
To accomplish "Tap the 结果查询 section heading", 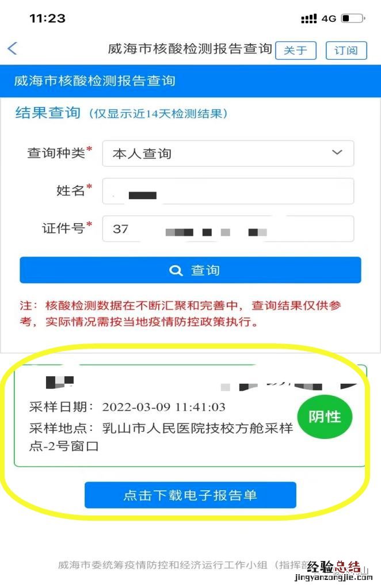I will tap(48, 113).
